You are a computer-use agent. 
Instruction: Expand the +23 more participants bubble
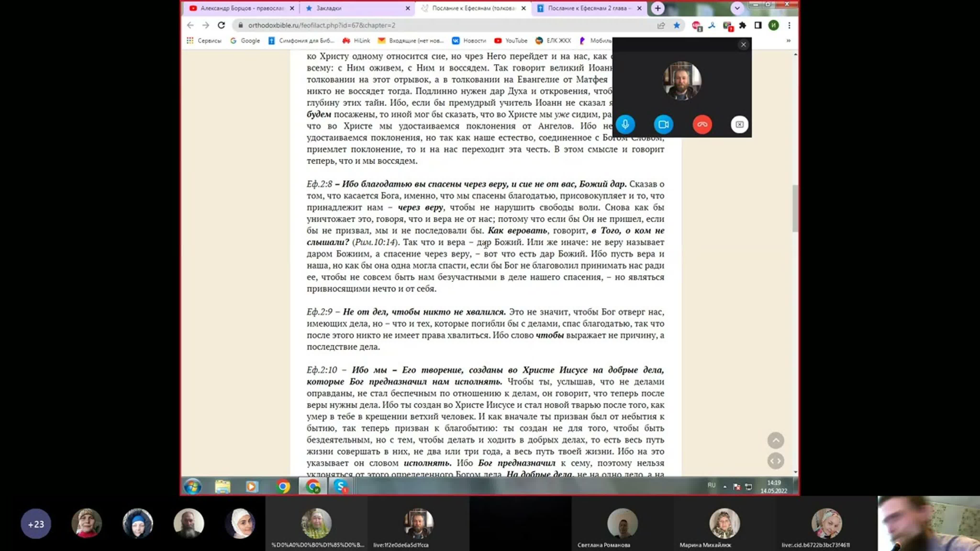click(36, 524)
